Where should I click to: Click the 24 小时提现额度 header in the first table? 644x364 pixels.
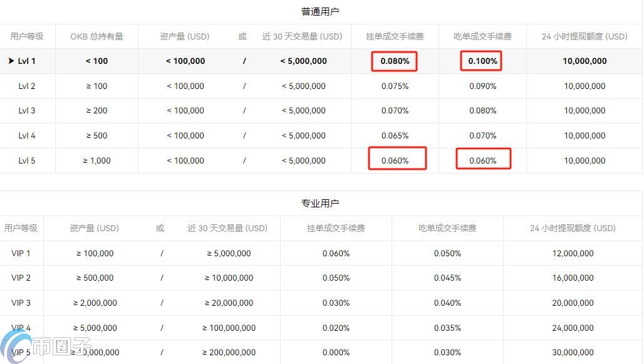click(584, 36)
